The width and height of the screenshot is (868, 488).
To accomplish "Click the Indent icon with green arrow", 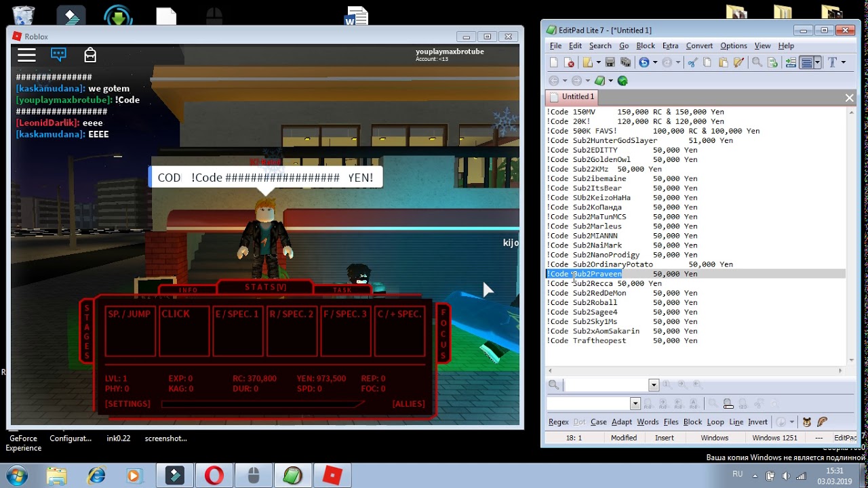I will tap(791, 62).
